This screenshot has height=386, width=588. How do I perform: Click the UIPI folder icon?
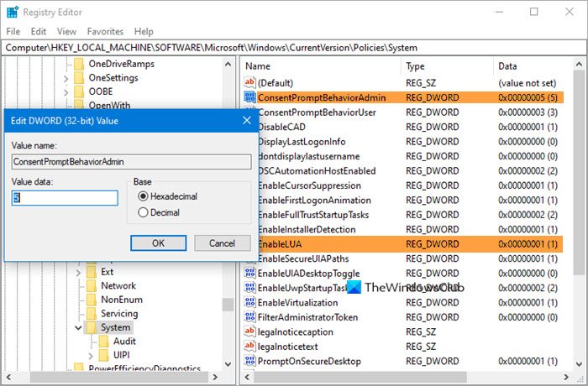pos(106,356)
